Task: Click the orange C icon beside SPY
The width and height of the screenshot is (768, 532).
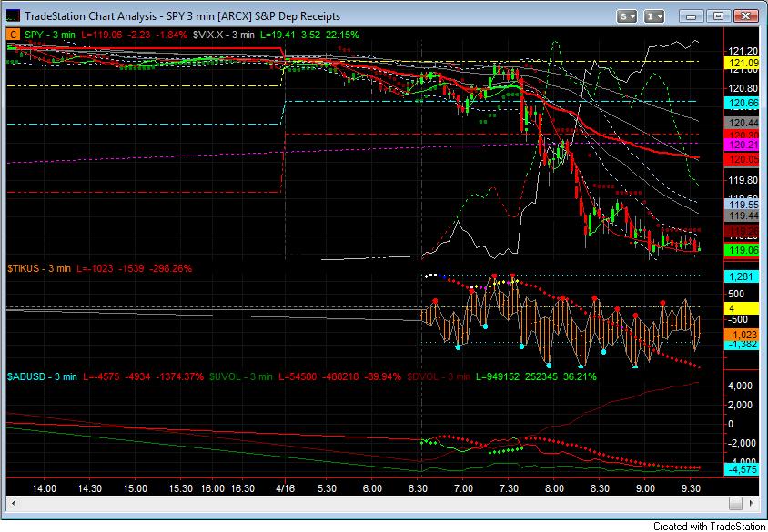Action: 14,35
